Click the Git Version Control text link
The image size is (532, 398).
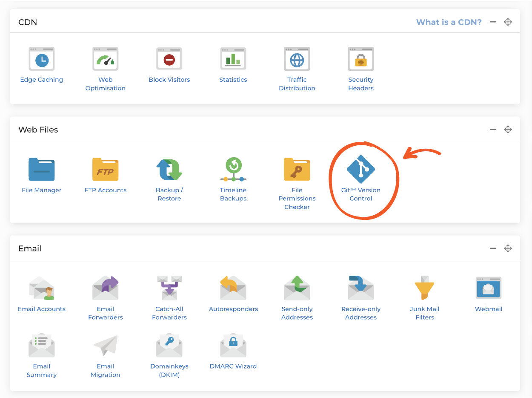coord(361,194)
